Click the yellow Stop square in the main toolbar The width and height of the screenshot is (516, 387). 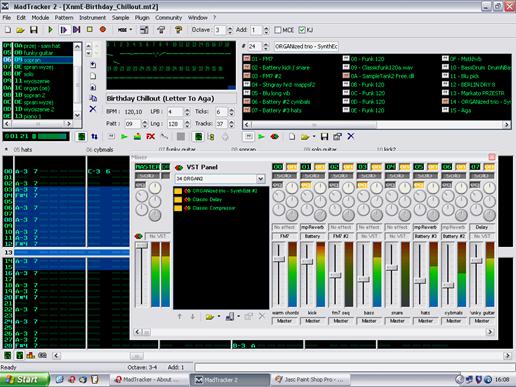[90, 30]
